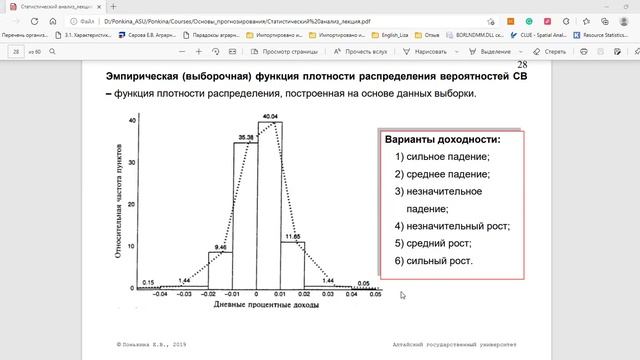Click the histogram bar label 11.65
The image size is (640, 360).
pos(293,236)
